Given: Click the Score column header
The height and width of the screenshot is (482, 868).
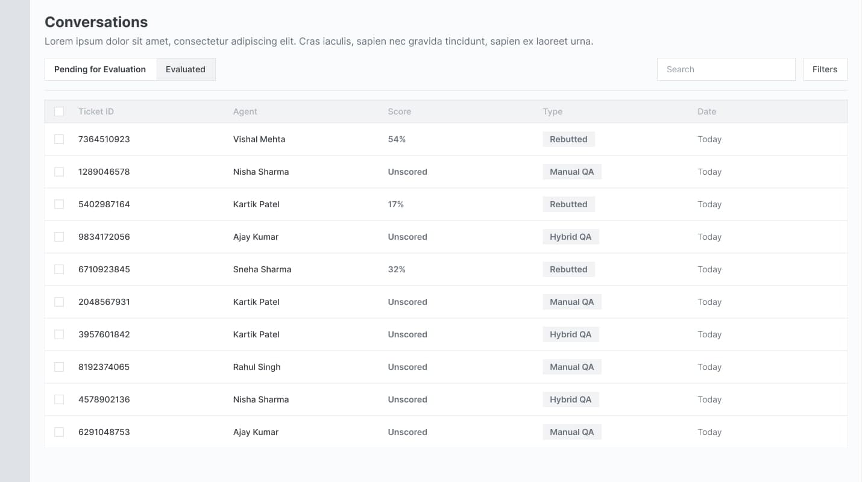Looking at the screenshot, I should (x=400, y=111).
